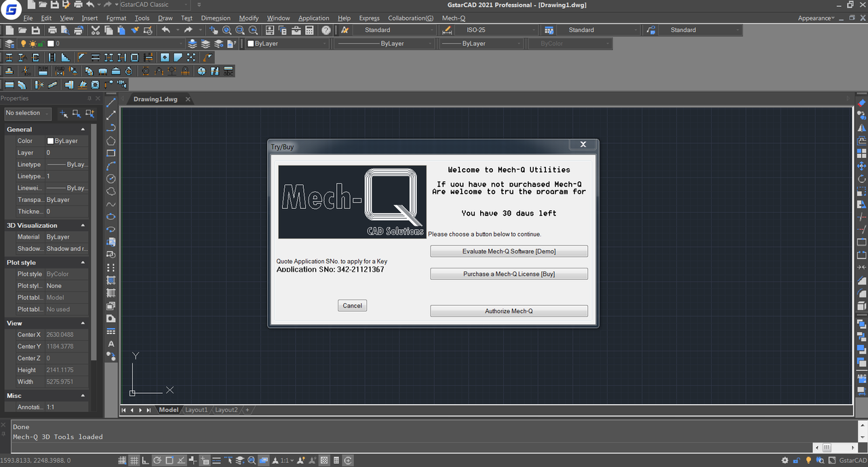Click Cancel in the Try/Buy dialog
Screen dimensions: 868x467
point(352,306)
